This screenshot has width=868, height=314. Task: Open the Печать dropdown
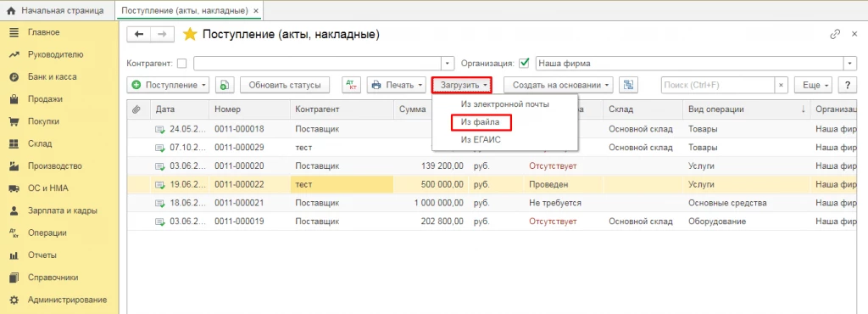coord(397,85)
